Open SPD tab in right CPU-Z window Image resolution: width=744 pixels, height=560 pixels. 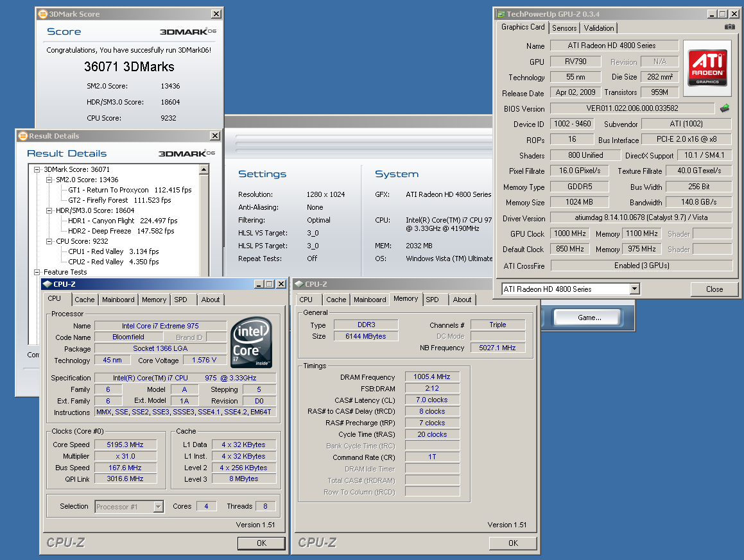pos(432,300)
